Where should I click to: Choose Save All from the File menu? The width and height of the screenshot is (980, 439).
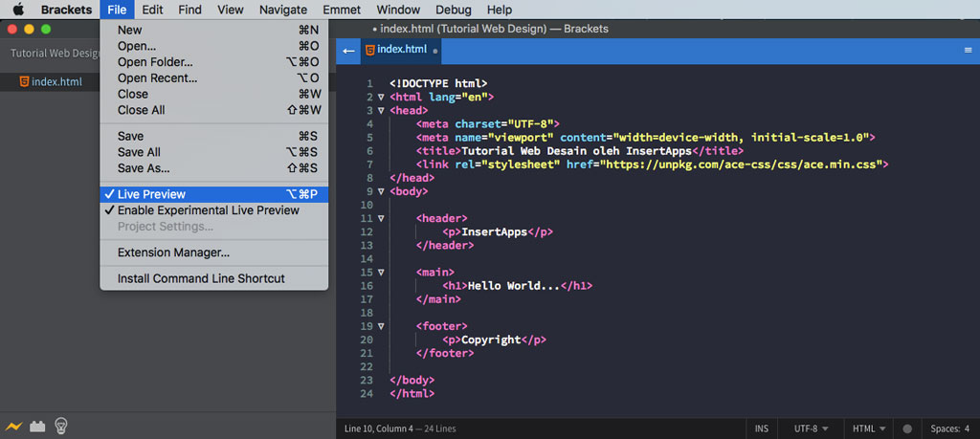tap(213, 152)
